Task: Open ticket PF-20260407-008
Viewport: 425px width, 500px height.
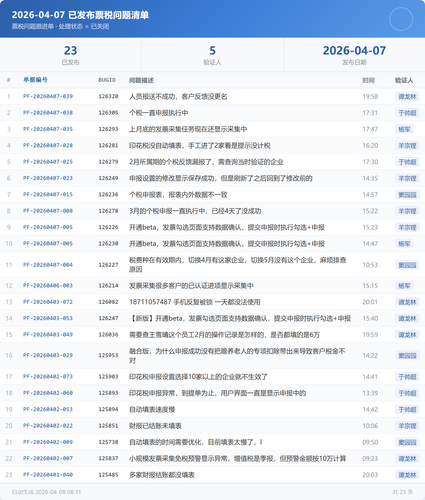Action: (x=48, y=211)
